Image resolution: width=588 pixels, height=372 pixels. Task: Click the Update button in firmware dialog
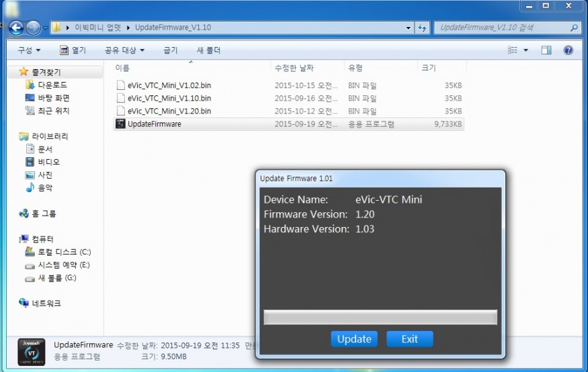click(354, 339)
